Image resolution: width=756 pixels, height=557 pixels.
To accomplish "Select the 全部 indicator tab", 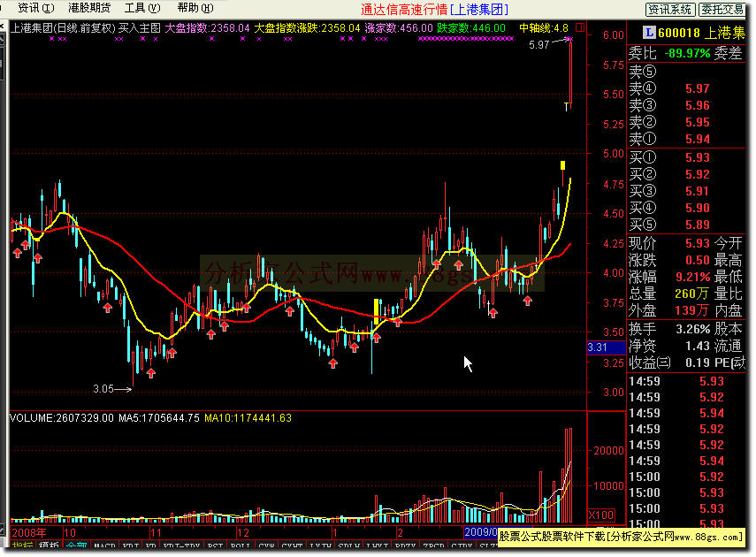I will (x=76, y=546).
